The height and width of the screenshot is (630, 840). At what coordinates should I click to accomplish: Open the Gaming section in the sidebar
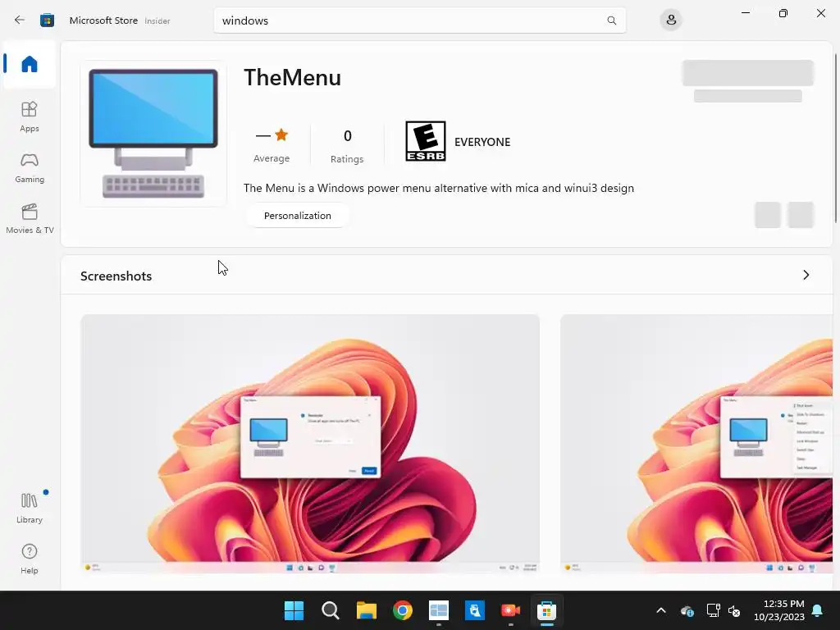(30, 168)
